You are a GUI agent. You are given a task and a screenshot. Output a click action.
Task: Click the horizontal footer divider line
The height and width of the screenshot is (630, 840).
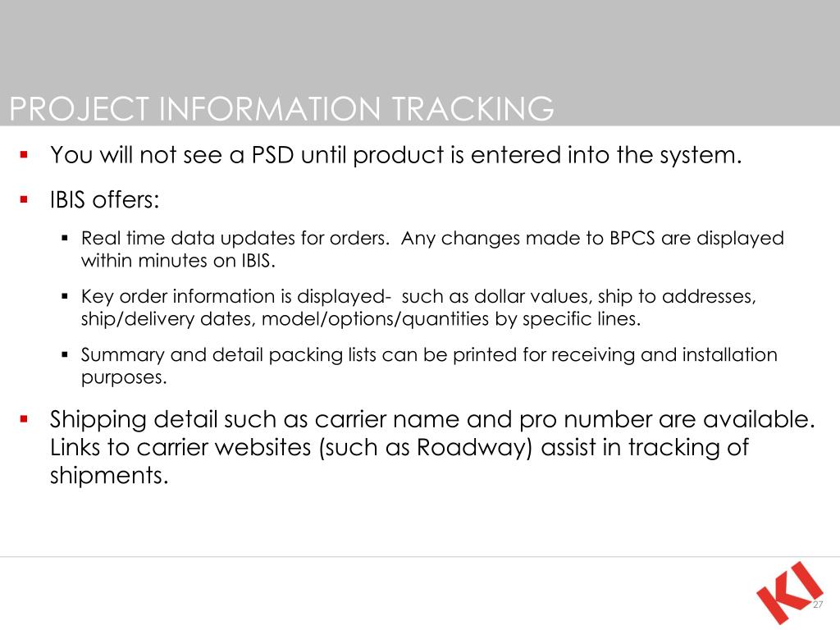420,557
